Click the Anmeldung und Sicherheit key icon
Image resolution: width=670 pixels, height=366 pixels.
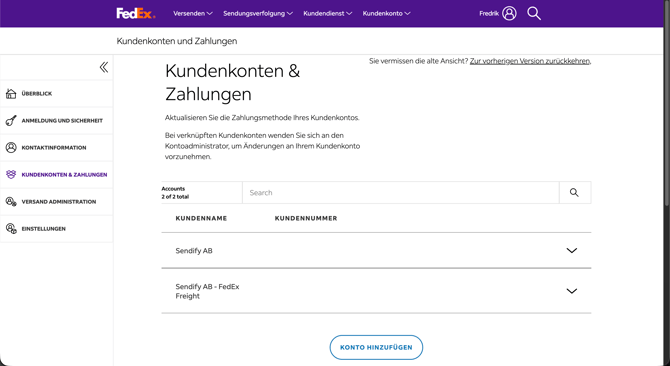click(x=11, y=120)
